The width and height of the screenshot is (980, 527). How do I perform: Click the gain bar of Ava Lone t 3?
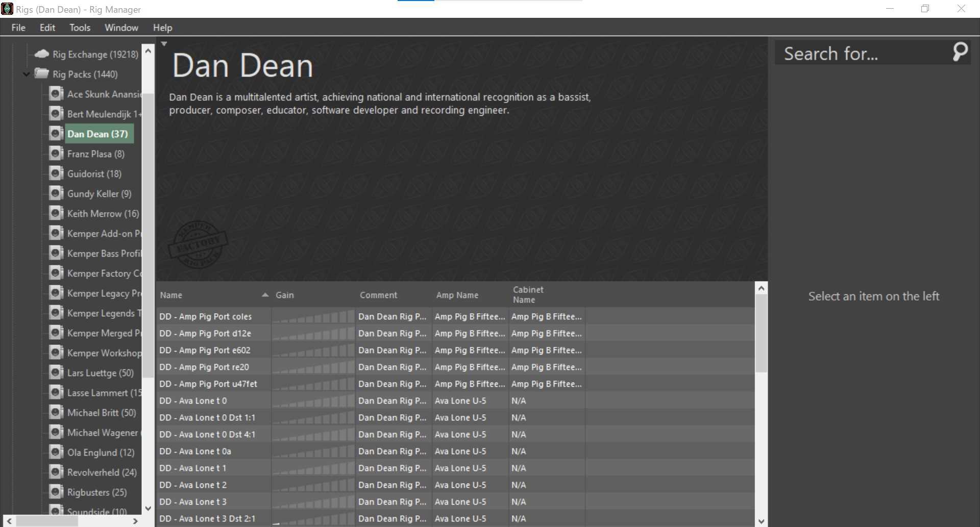coord(313,501)
